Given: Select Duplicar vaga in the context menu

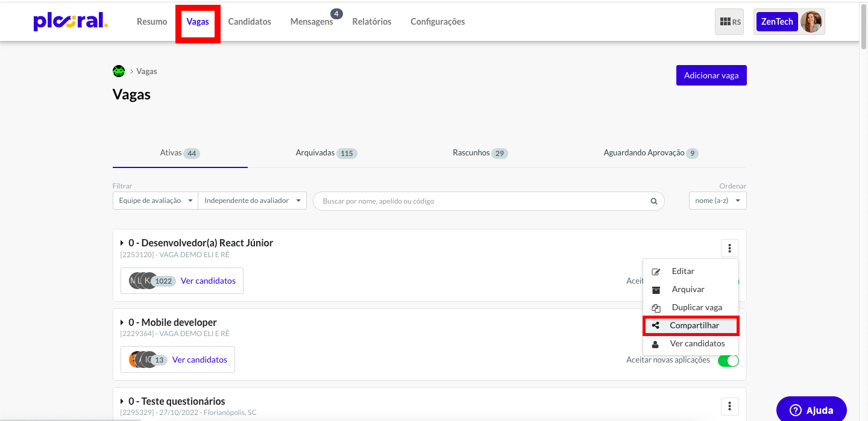Looking at the screenshot, I should point(691,308).
